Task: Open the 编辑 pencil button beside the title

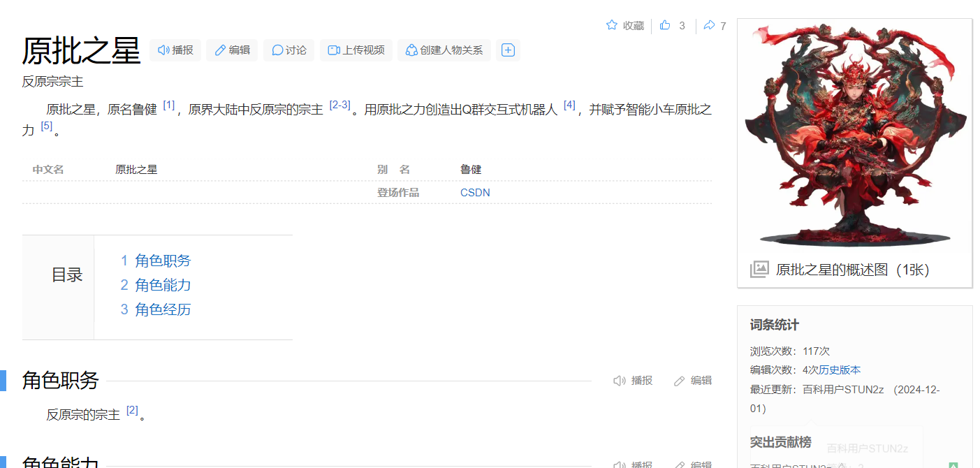Action: pyautogui.click(x=232, y=50)
